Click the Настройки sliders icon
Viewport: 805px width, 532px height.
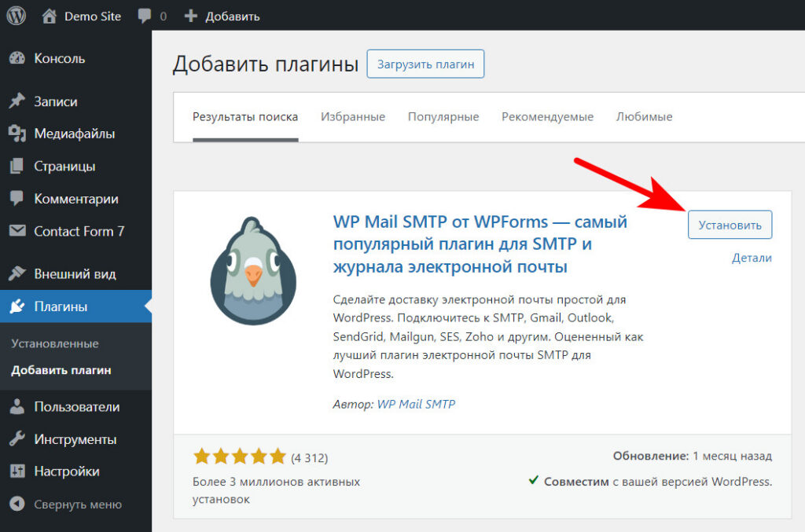[x=17, y=471]
